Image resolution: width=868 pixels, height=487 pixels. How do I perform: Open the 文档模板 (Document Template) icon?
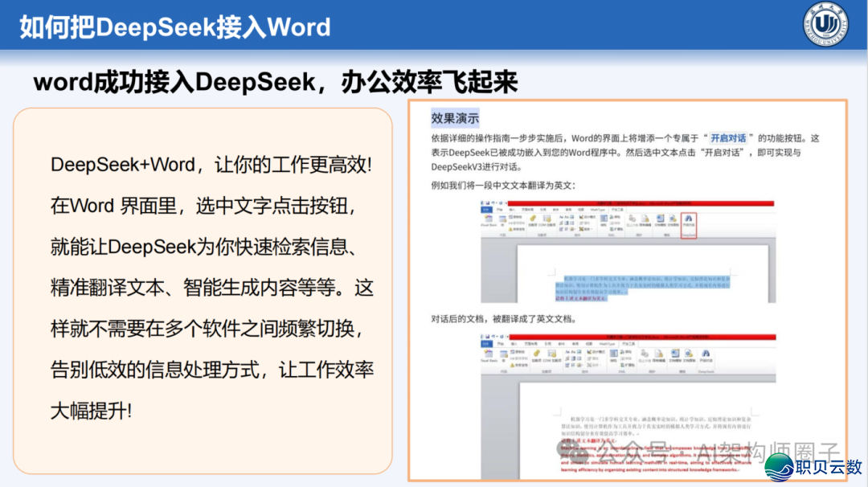pos(659,219)
